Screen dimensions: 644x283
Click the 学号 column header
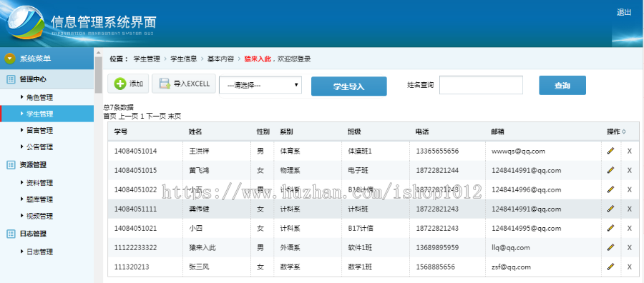pos(121,131)
